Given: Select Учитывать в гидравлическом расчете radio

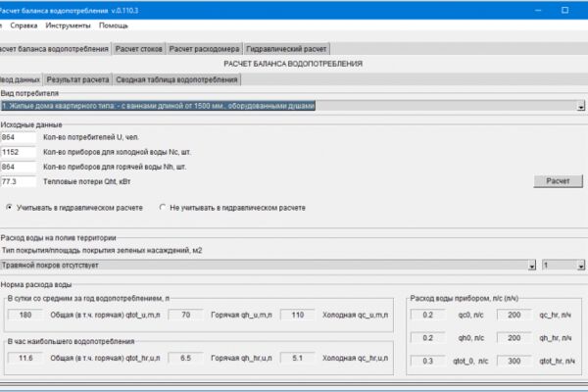Looking at the screenshot, I should pyautogui.click(x=9, y=208).
